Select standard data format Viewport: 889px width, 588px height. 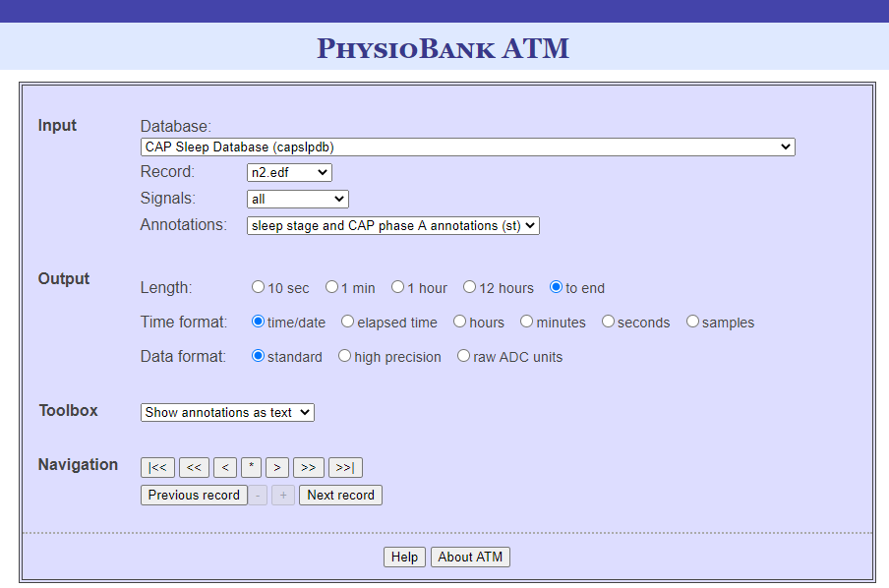click(258, 356)
